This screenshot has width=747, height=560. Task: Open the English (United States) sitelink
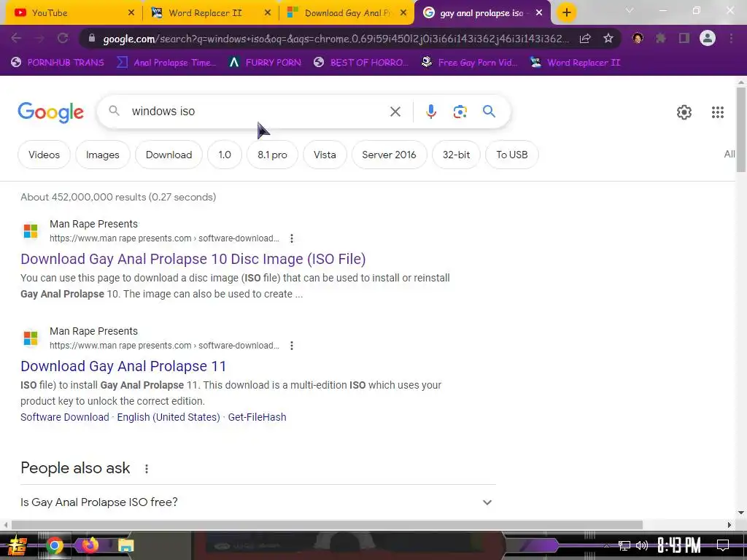(169, 417)
